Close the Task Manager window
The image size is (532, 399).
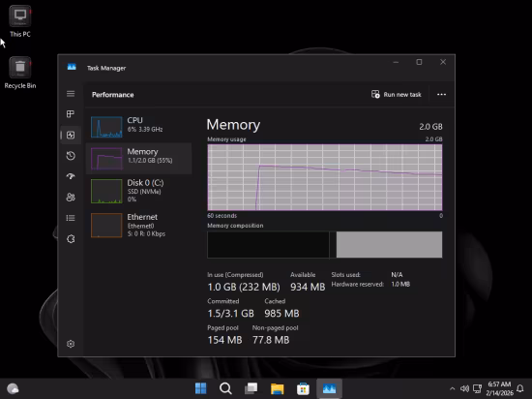pyautogui.click(x=443, y=62)
